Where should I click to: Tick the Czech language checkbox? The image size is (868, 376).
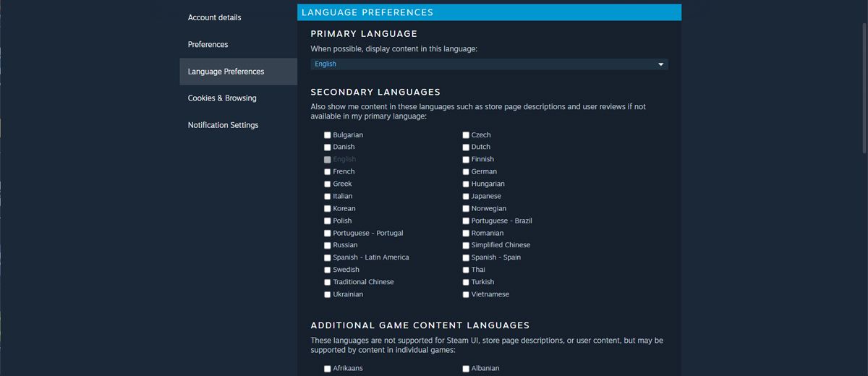[466, 135]
